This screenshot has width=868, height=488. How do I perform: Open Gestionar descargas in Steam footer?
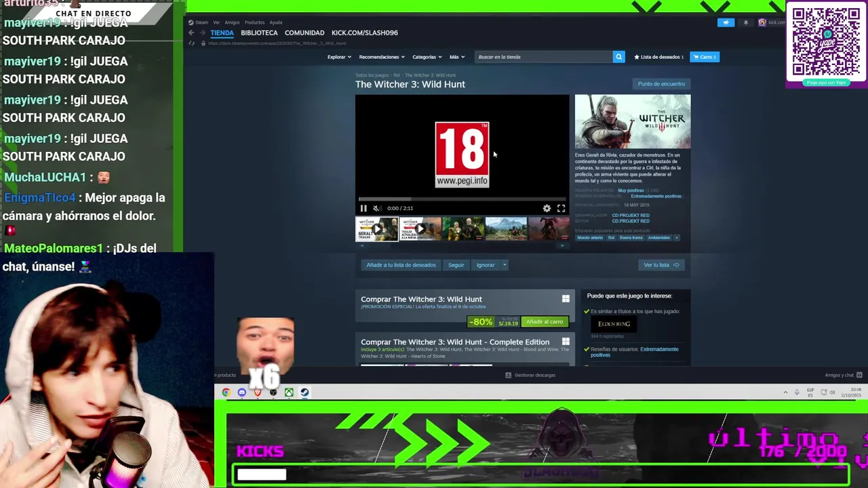[x=530, y=375]
